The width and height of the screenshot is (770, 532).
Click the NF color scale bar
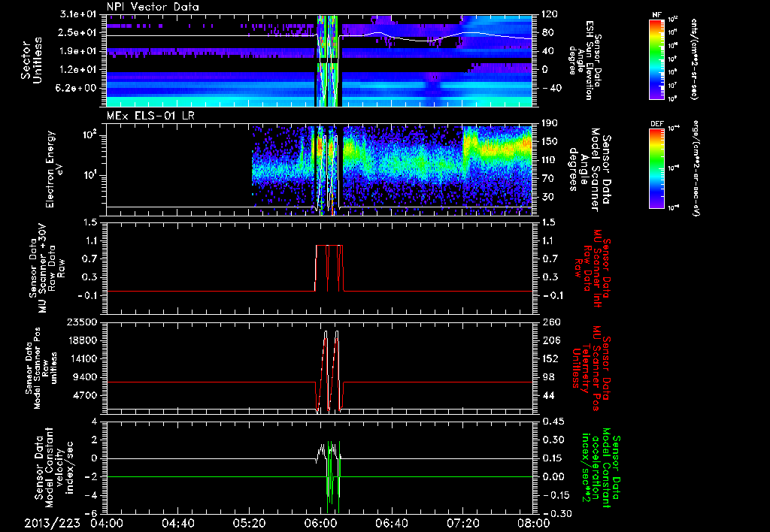tap(656, 59)
